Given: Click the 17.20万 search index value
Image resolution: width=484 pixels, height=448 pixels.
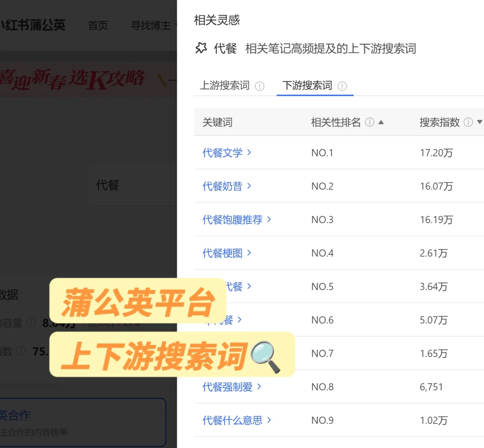Looking at the screenshot, I should click(x=436, y=153).
